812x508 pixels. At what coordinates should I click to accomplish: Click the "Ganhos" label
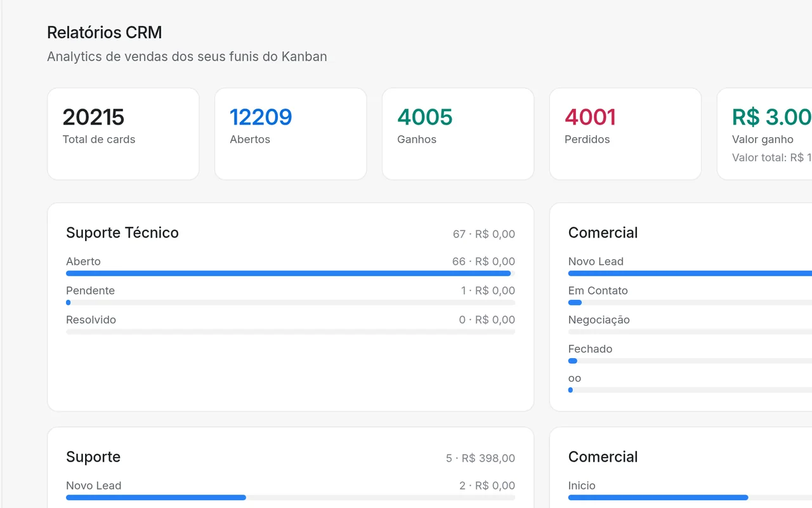pyautogui.click(x=417, y=140)
